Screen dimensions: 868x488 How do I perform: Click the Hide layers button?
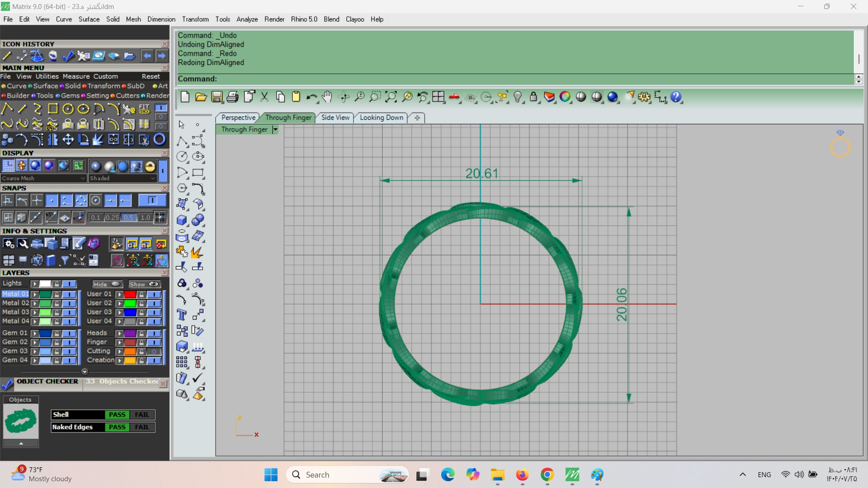107,284
